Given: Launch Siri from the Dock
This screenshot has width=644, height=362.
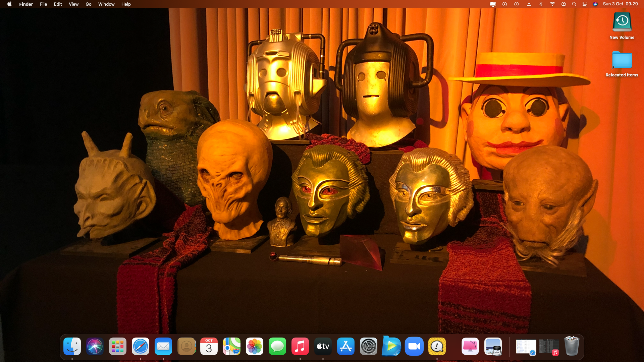Looking at the screenshot, I should pos(95,346).
